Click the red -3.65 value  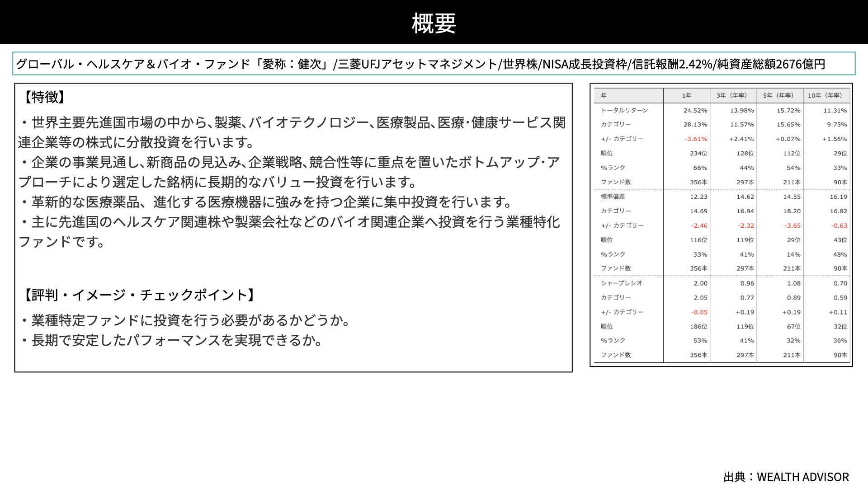[792, 225]
